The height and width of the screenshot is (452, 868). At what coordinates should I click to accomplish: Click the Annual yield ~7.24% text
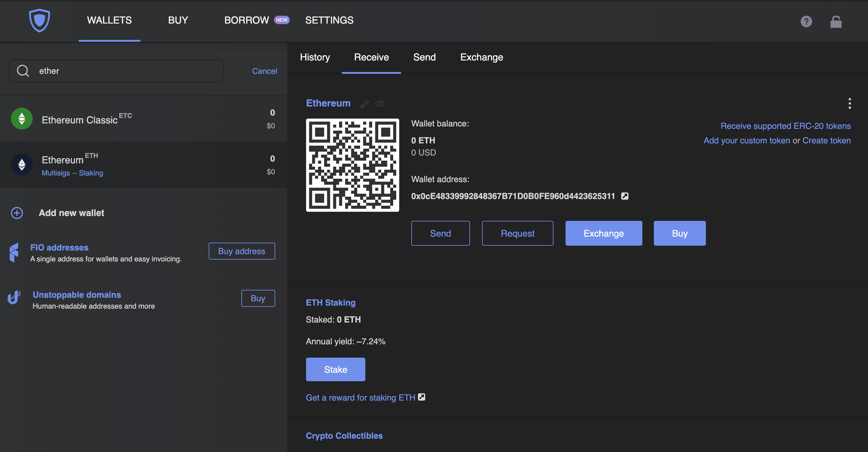(x=345, y=341)
